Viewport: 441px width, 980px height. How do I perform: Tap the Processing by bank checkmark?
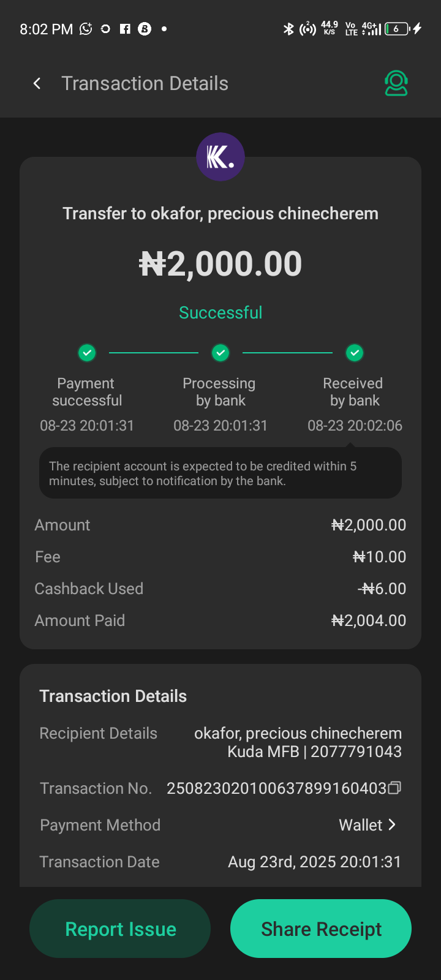coord(221,353)
